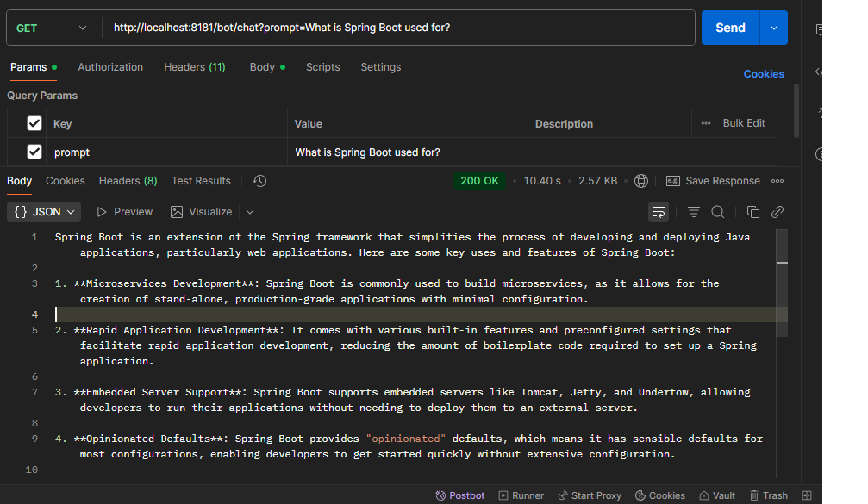This screenshot has width=868, height=504.
Task: Open Trash in the bottom status bar
Action: pos(767,495)
